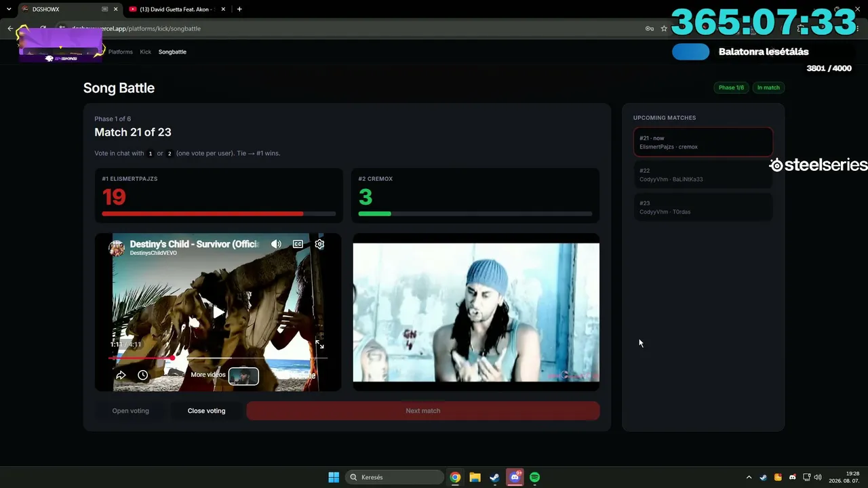Open the network tray icon
This screenshot has width=868, height=488.
pyautogui.click(x=806, y=477)
